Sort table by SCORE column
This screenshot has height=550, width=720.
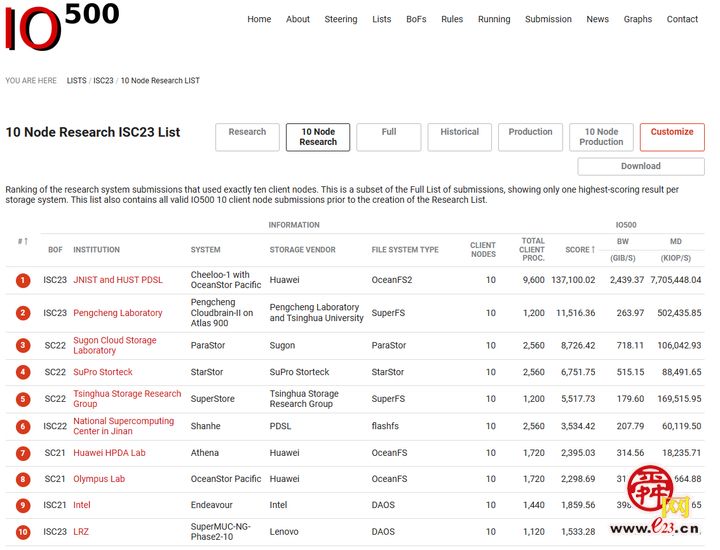(579, 249)
